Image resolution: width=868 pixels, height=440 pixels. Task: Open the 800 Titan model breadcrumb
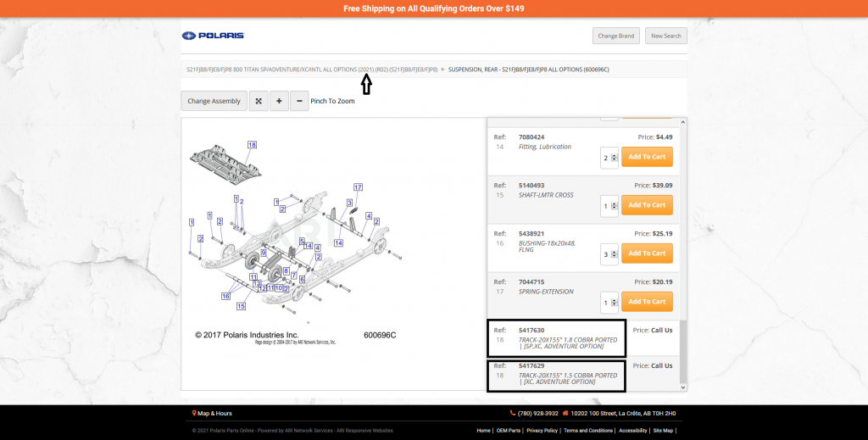click(312, 69)
